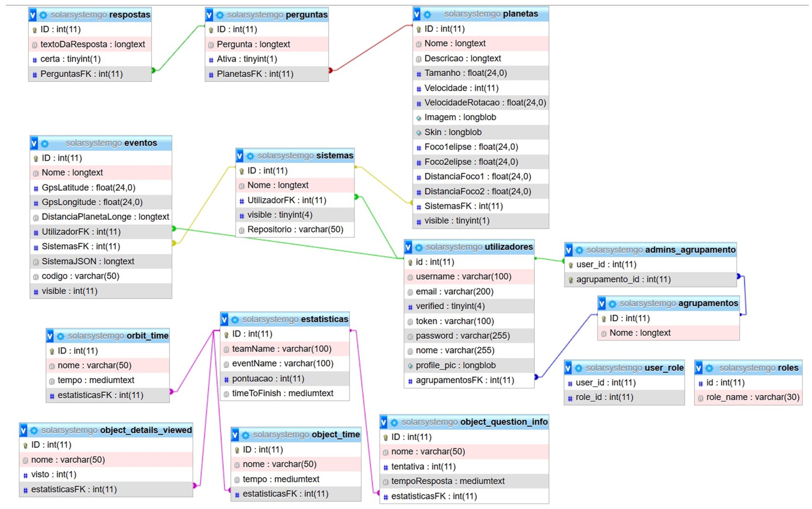This screenshot has width=812, height=509.
Task: Toggle the V button on sistemas table
Action: click(240, 156)
